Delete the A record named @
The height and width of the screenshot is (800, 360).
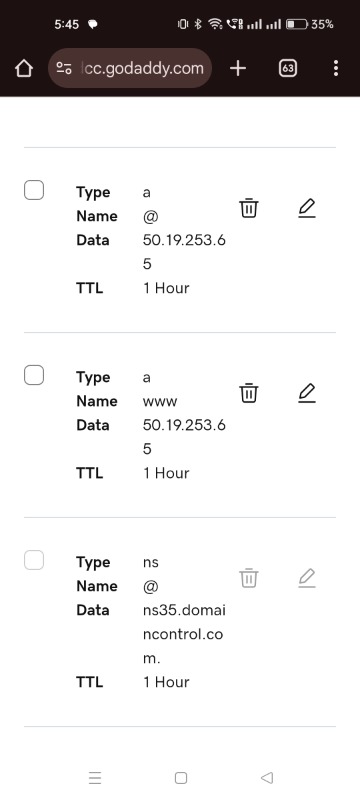click(x=249, y=208)
